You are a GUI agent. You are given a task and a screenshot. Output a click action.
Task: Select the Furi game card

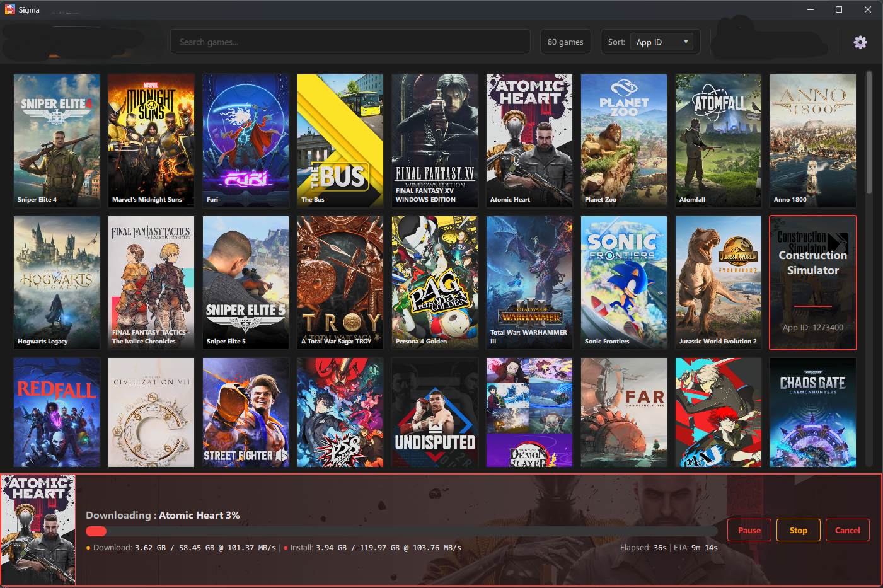246,141
